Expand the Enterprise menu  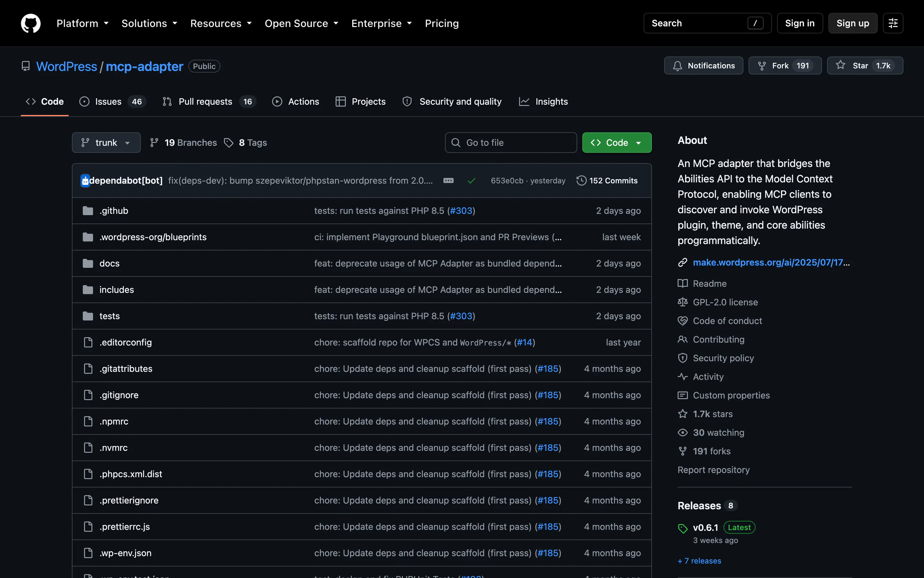tap(382, 23)
